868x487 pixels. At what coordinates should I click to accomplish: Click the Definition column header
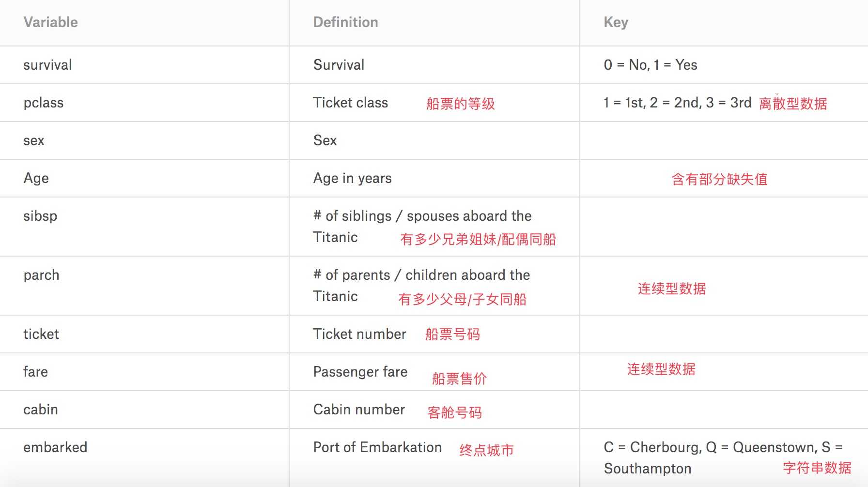point(345,22)
